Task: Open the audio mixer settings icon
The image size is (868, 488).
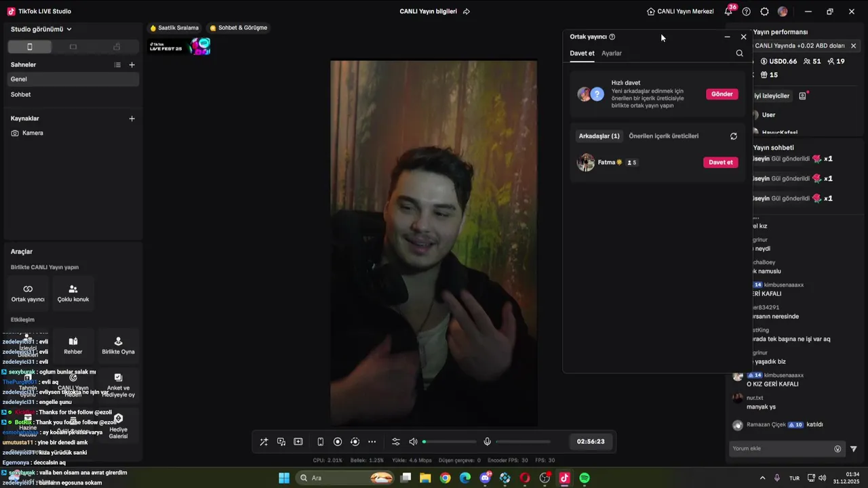Action: [396, 442]
